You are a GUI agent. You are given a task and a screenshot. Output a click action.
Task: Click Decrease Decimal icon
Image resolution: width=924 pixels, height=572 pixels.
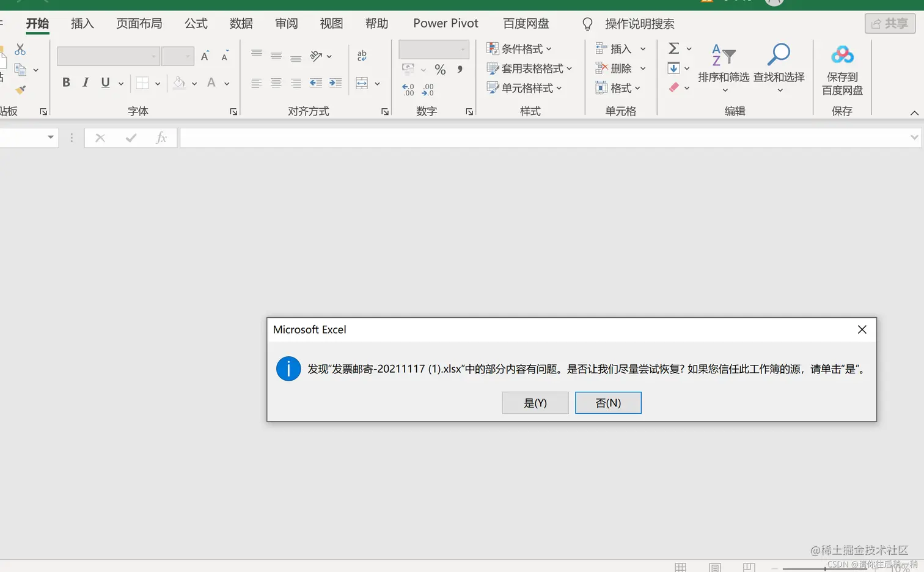(x=428, y=90)
